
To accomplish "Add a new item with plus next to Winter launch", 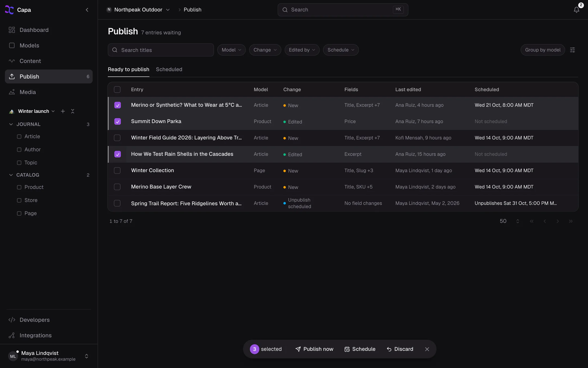I will (63, 111).
